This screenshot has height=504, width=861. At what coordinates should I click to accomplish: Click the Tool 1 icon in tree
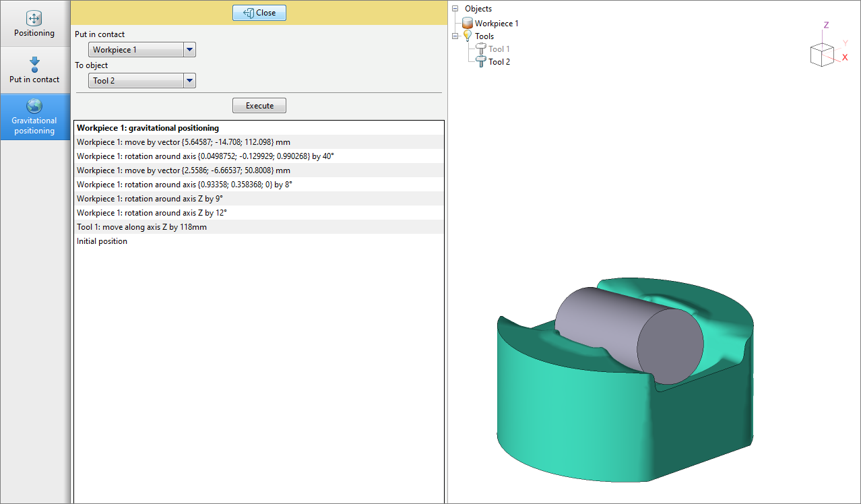pos(481,49)
